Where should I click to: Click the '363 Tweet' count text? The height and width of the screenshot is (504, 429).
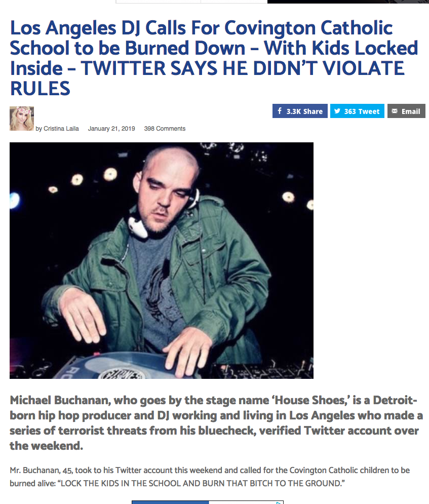(x=362, y=111)
